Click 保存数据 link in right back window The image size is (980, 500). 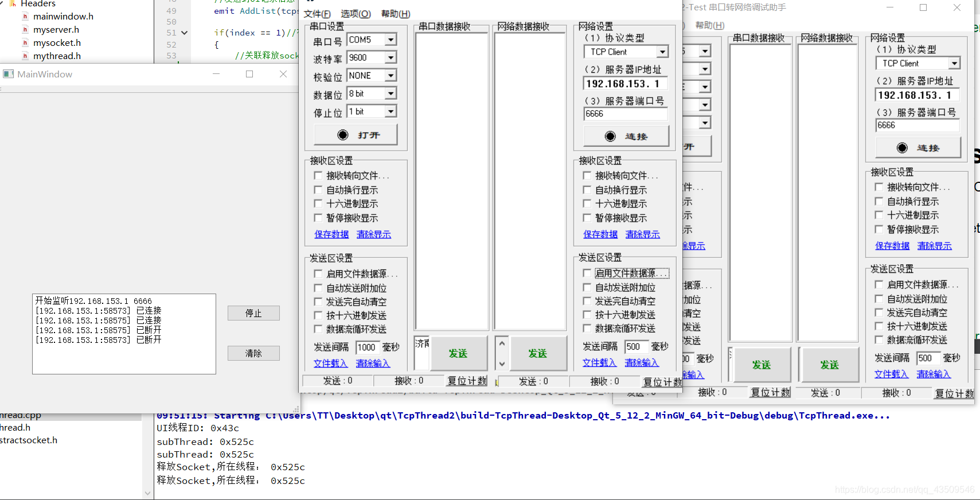pyautogui.click(x=892, y=245)
